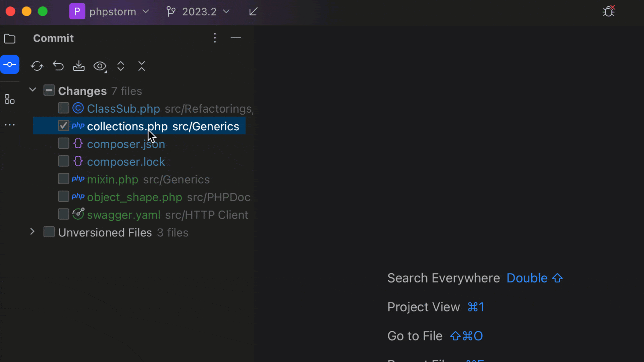Image resolution: width=644 pixels, height=362 pixels.
Task: Click the Rollback icon in Commit toolbar
Action: pos(58,66)
